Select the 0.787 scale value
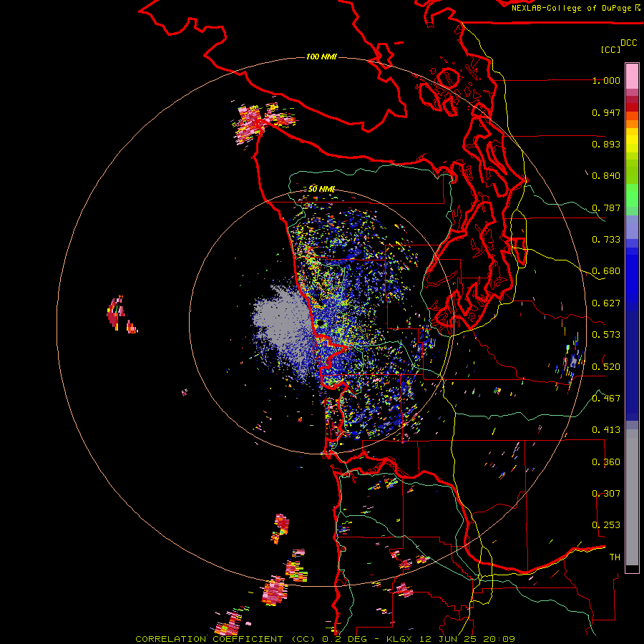 (x=606, y=208)
